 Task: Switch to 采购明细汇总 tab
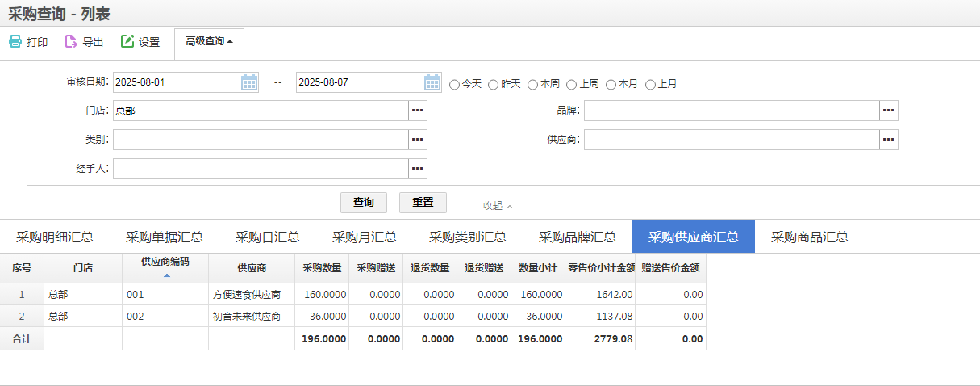point(55,237)
